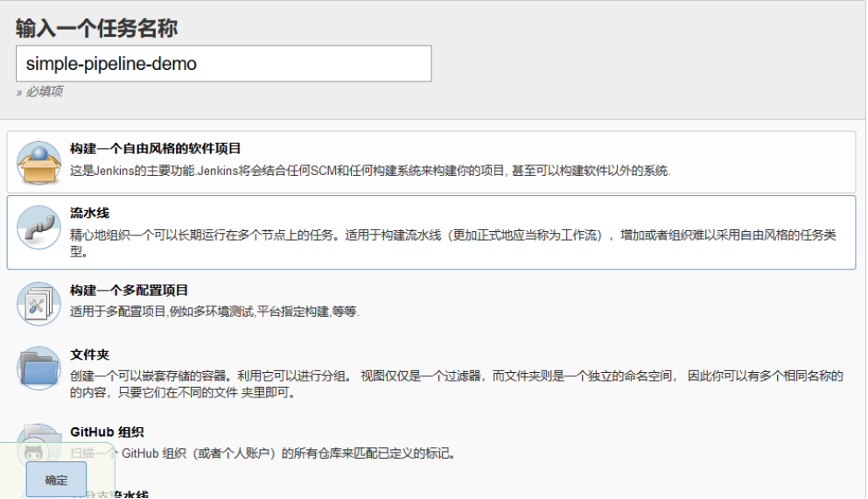Click the pipeline description starting 精心地组织
The width and height of the screenshot is (868, 499).
[453, 243]
